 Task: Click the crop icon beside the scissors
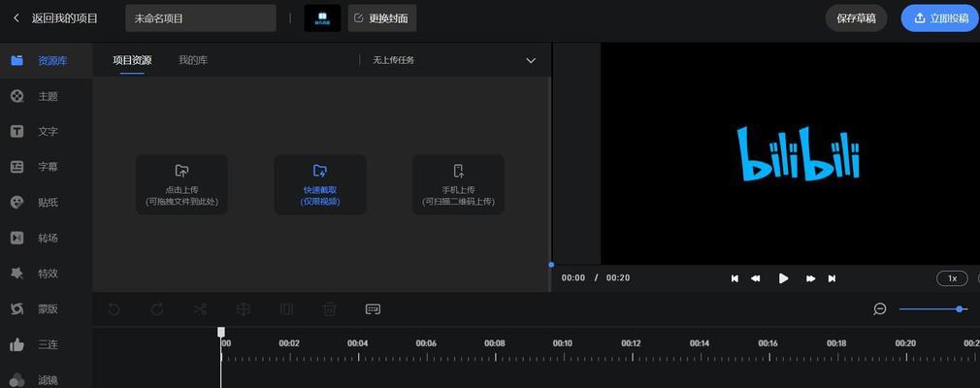244,308
